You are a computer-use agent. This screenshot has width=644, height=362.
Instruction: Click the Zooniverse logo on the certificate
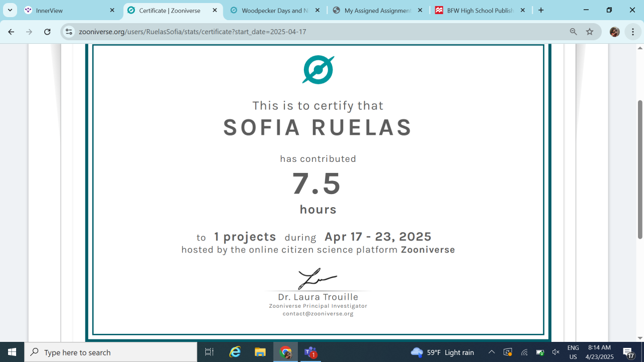click(318, 69)
